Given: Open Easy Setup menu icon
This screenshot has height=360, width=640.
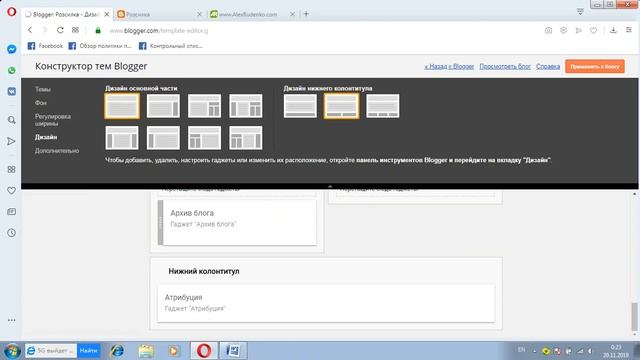Looking at the screenshot, I should pyautogui.click(x=629, y=30).
